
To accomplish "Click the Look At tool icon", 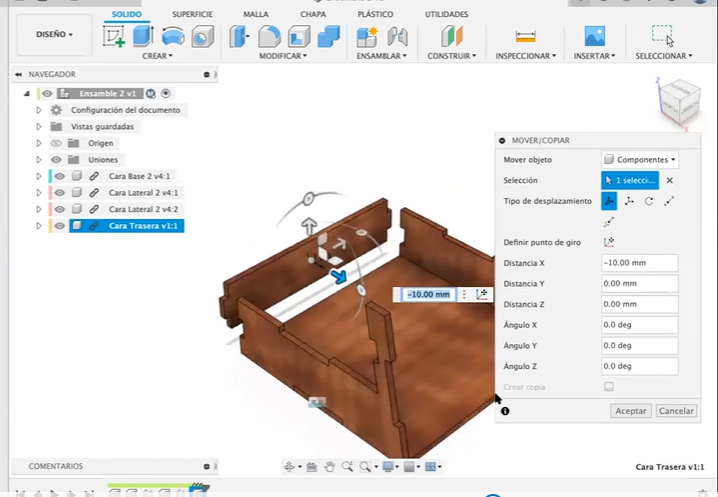I will (x=311, y=466).
